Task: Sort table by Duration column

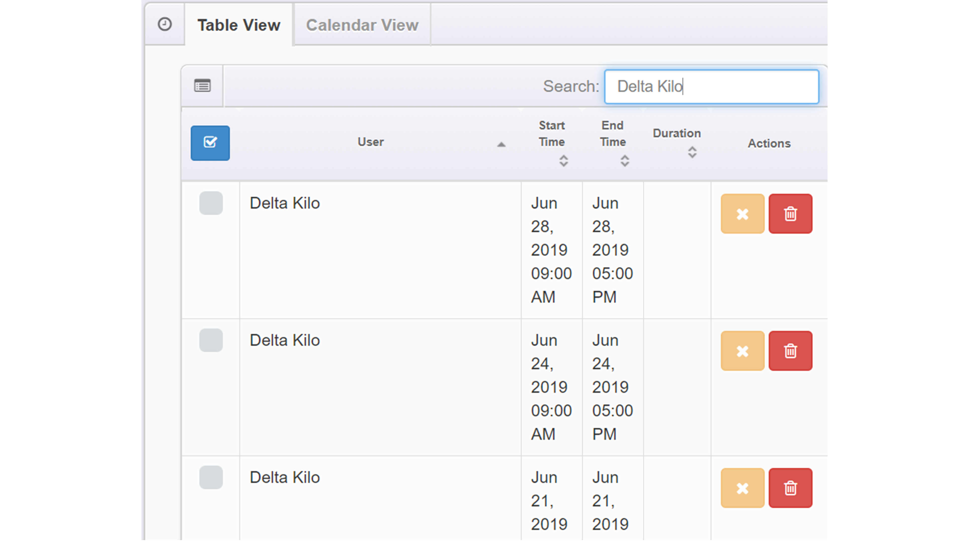Action: click(x=691, y=152)
